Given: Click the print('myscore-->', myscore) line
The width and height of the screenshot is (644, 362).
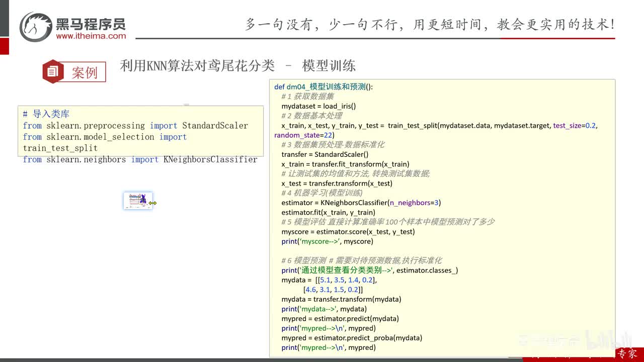Looking at the screenshot, I should pyautogui.click(x=328, y=241).
